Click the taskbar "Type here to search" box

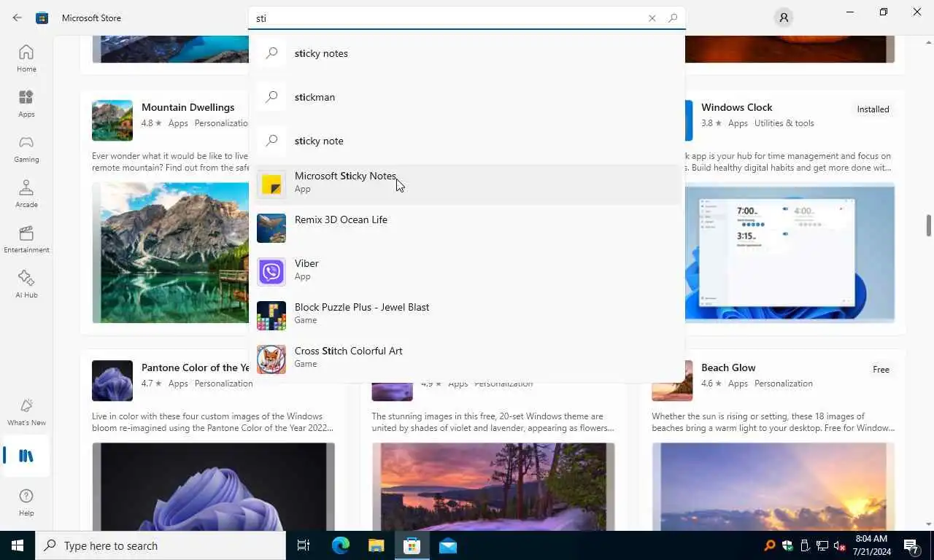[x=161, y=545]
